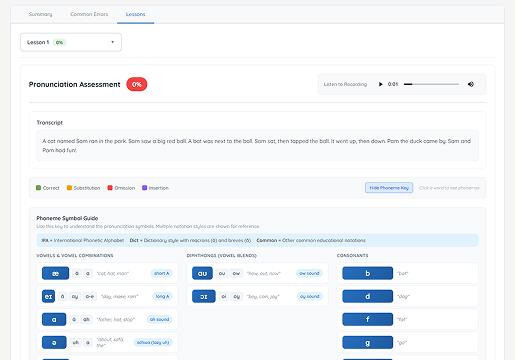This screenshot has width=515, height=360.
Task: Click the 'uh' notation chip
Action: [x=76, y=342]
